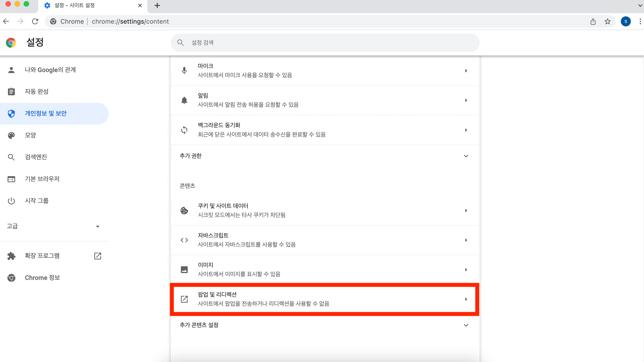Click the popup icon in the 팝업 및 리디렉션 row
The image size is (644, 362).
pyautogui.click(x=185, y=299)
